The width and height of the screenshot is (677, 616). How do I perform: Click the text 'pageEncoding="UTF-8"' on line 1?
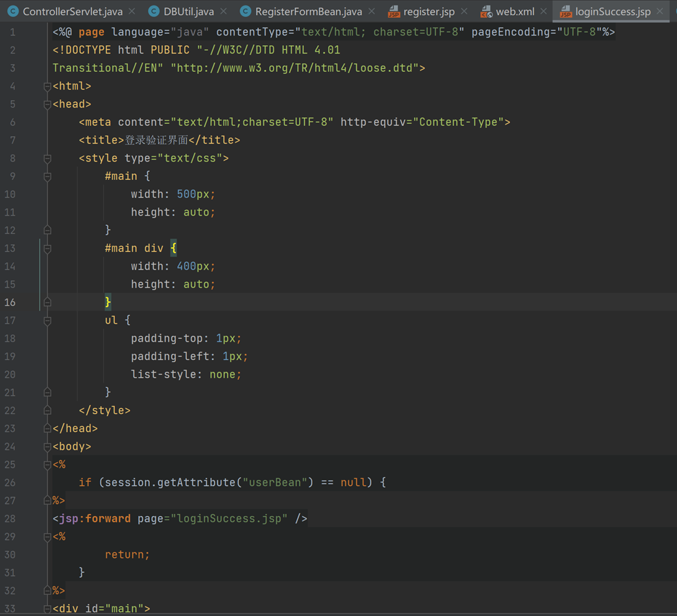tap(537, 32)
